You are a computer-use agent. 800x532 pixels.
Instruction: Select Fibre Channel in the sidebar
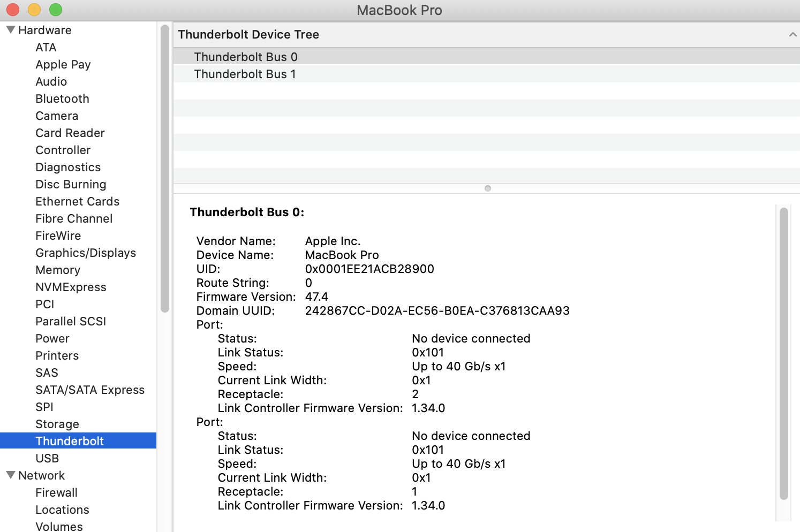74,218
